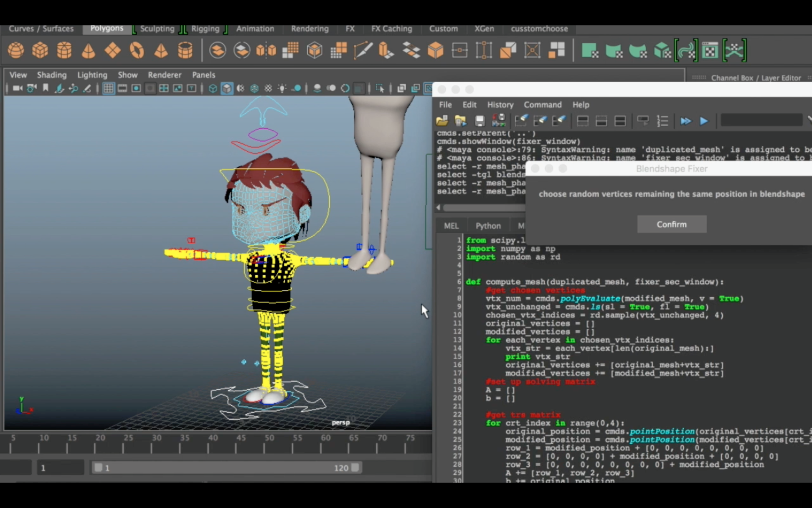Toggle line numbers in Script Editor
Screen dimensions: 812x508
point(662,121)
